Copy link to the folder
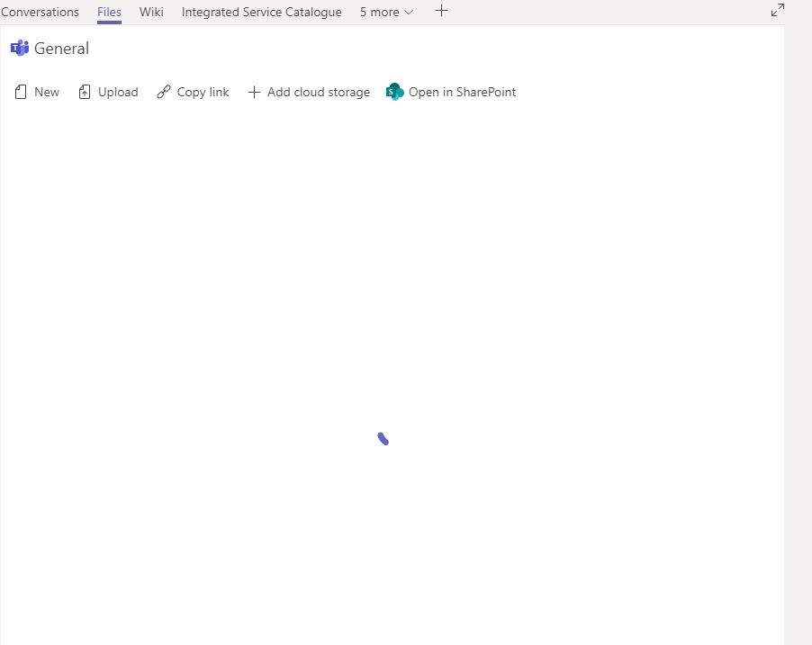Image resolution: width=812 pixels, height=645 pixels. pyautogui.click(x=193, y=92)
